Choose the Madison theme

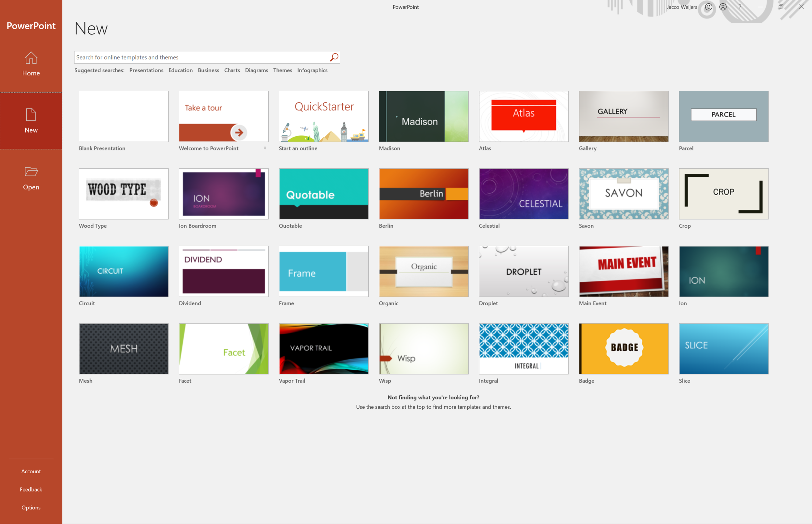[x=424, y=116]
